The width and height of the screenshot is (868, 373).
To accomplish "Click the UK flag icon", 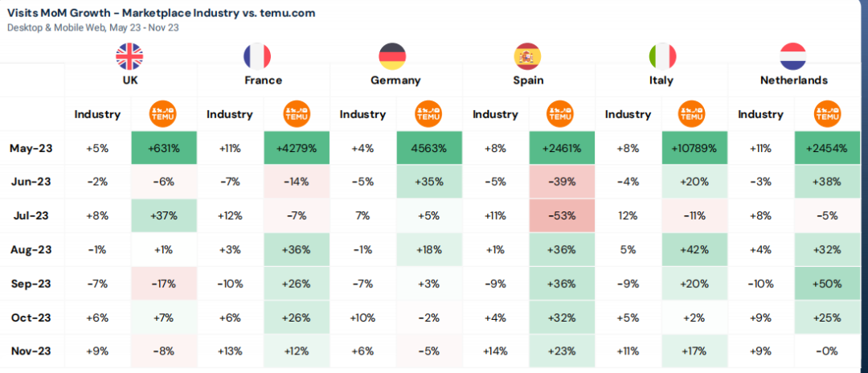I will [x=129, y=55].
